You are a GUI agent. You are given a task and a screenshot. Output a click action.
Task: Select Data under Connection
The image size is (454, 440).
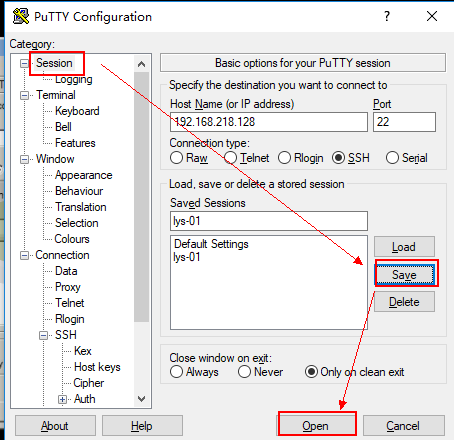[x=66, y=271]
